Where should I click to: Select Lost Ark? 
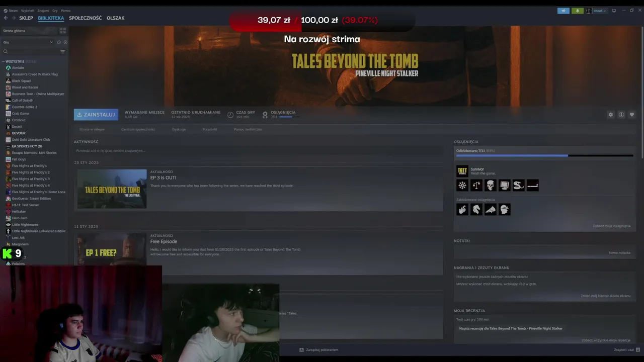pos(18,238)
